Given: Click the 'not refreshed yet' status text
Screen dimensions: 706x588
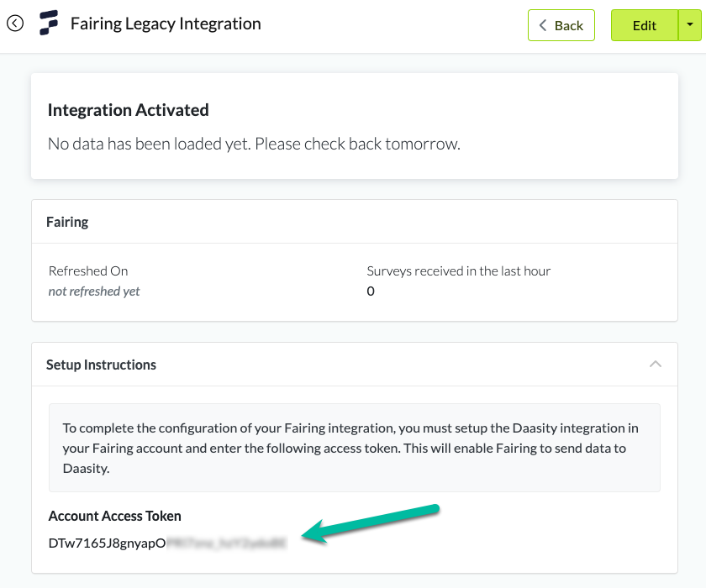Looking at the screenshot, I should (x=94, y=291).
